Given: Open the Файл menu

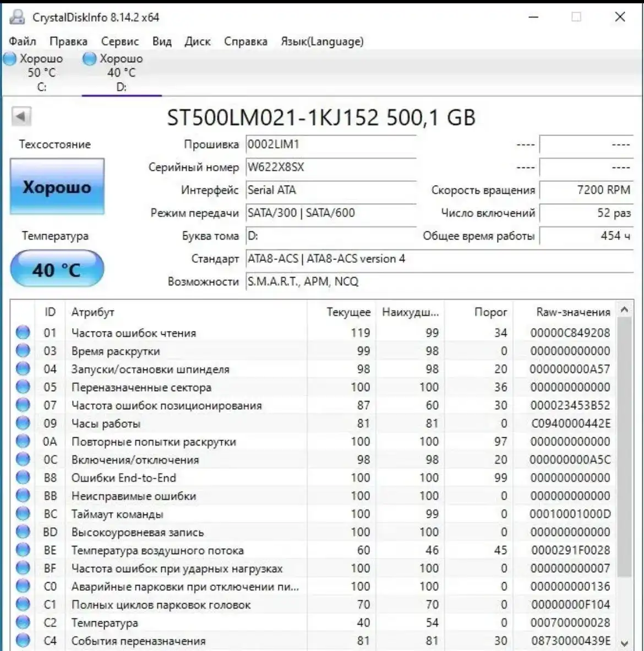Looking at the screenshot, I should coord(23,41).
